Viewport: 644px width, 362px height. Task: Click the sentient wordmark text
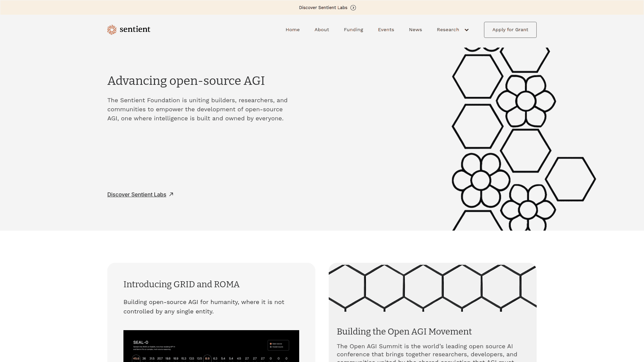(x=135, y=29)
